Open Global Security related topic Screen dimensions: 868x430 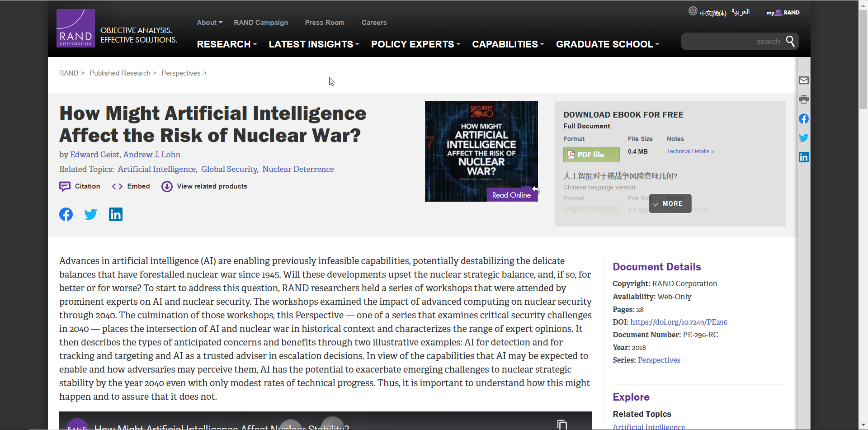point(229,169)
